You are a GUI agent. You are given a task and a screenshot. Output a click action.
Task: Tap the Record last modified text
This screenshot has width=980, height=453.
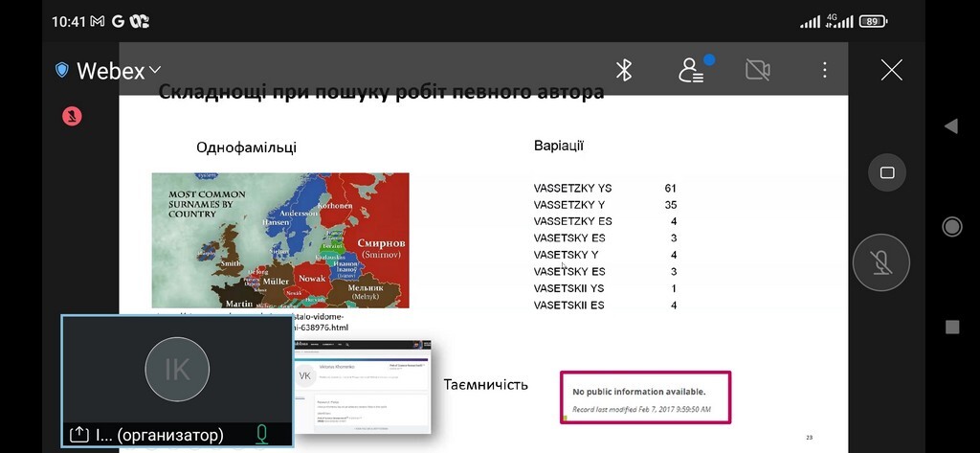[642, 409]
